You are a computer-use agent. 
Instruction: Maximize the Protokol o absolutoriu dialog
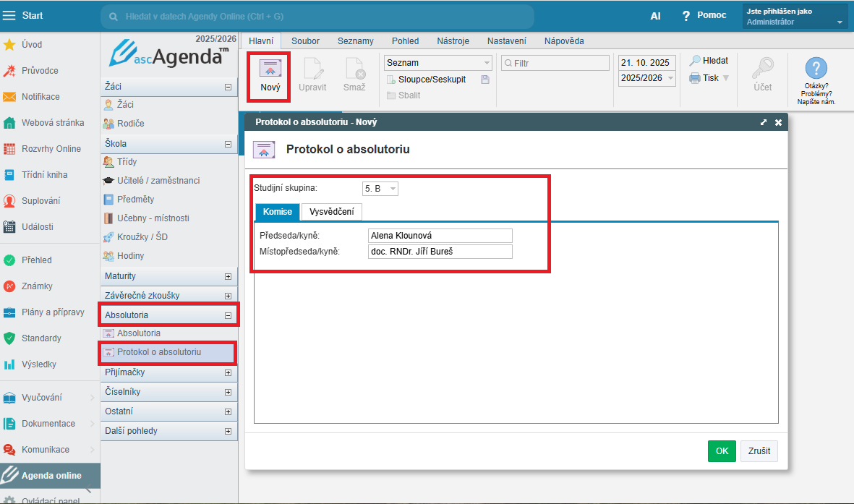[x=764, y=123]
